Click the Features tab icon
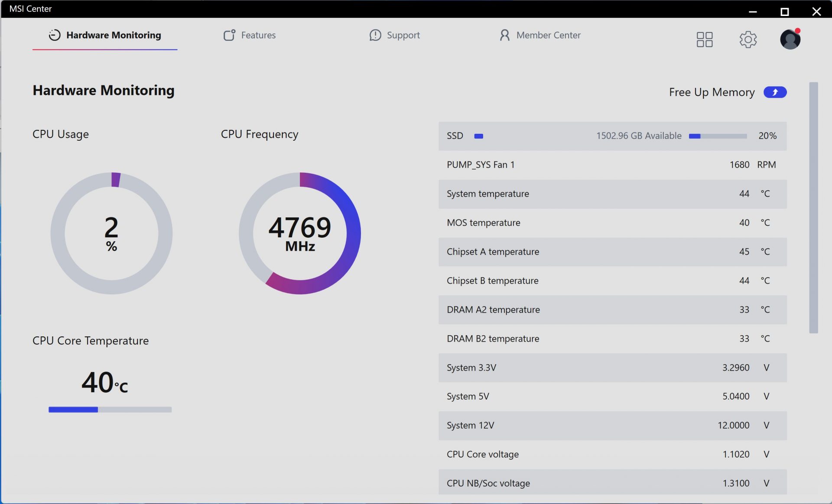The image size is (832, 504). click(x=229, y=35)
